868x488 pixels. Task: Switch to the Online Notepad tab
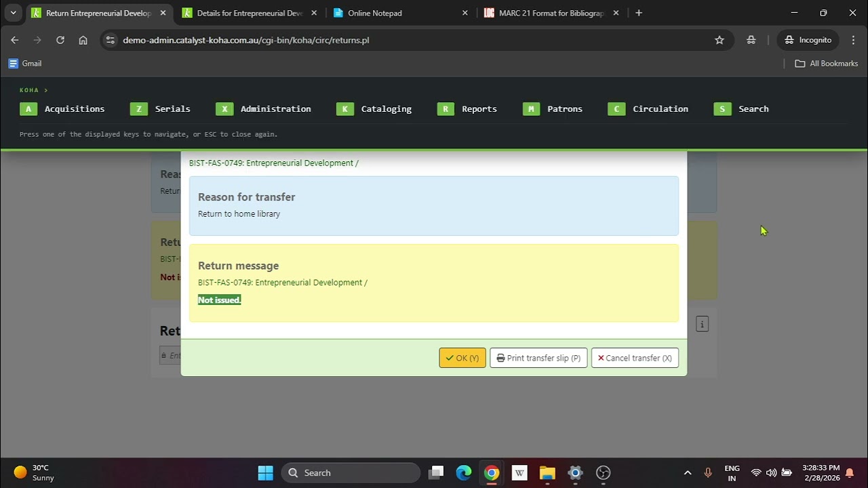pos(400,13)
